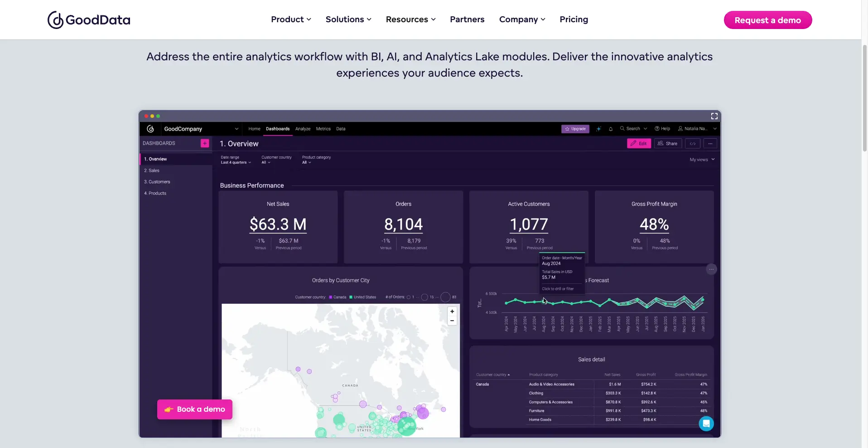
Task: Click the Home Goods row
Action: [x=618, y=420]
